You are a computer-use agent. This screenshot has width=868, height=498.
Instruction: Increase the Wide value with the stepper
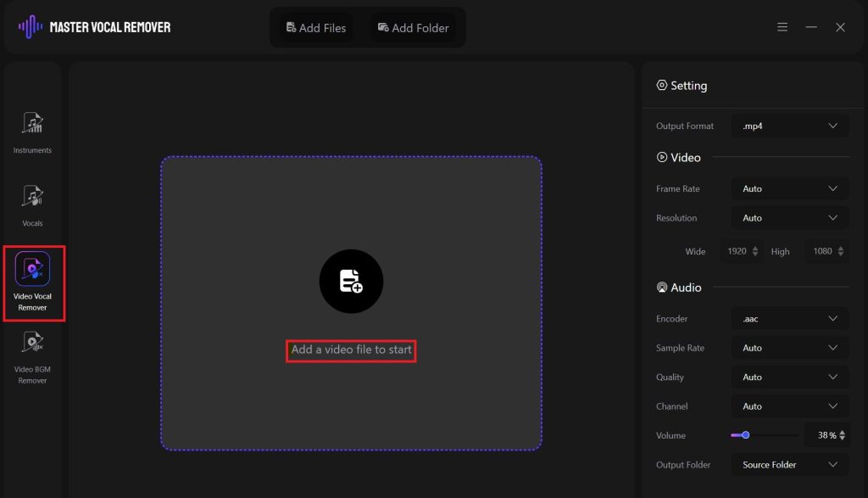754,248
